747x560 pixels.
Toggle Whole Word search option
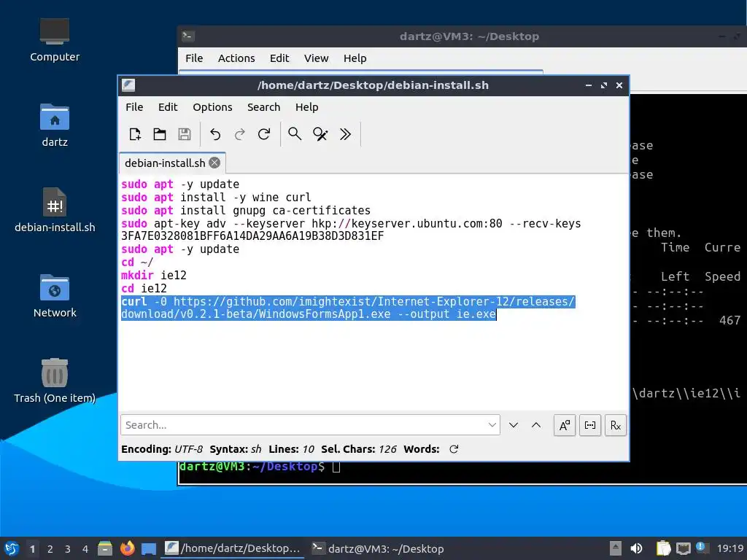coord(589,425)
